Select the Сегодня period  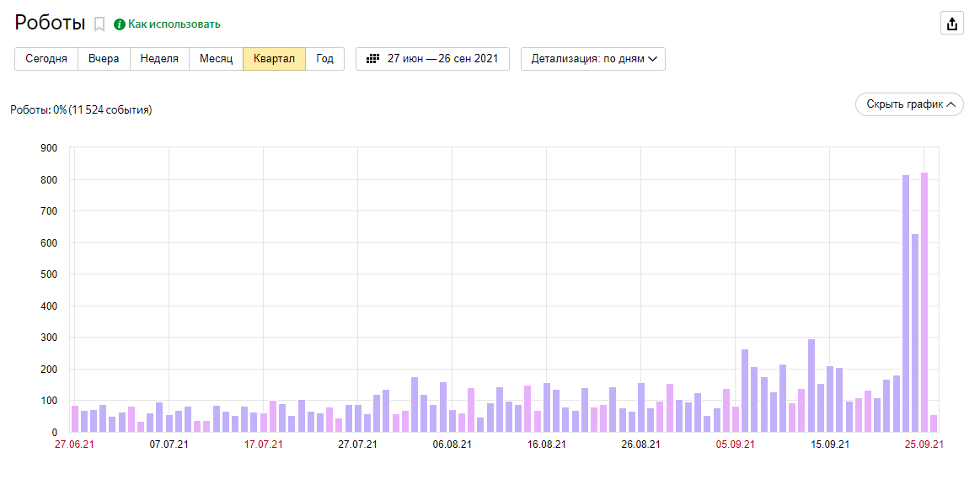point(46,59)
